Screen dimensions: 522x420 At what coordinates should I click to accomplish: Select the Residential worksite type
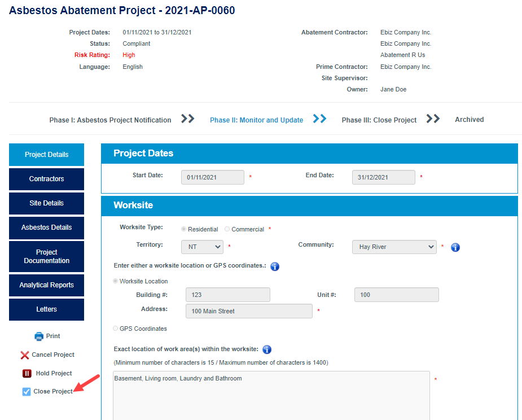(183, 229)
